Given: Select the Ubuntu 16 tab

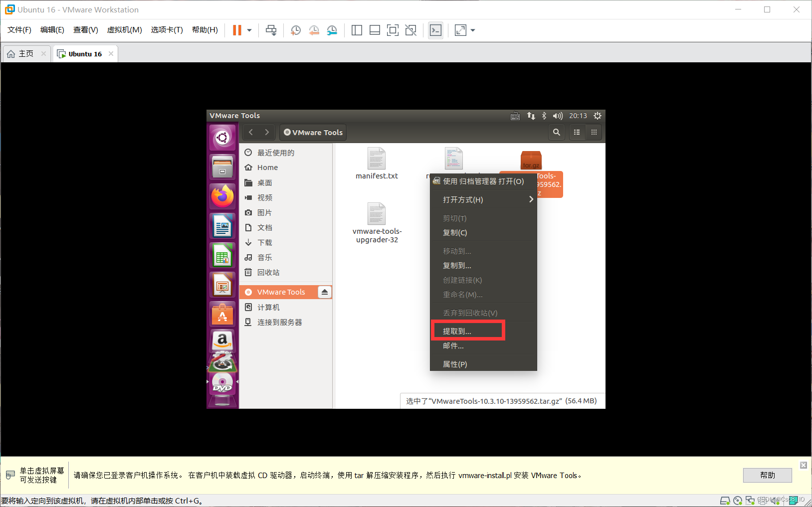Looking at the screenshot, I should tap(85, 54).
